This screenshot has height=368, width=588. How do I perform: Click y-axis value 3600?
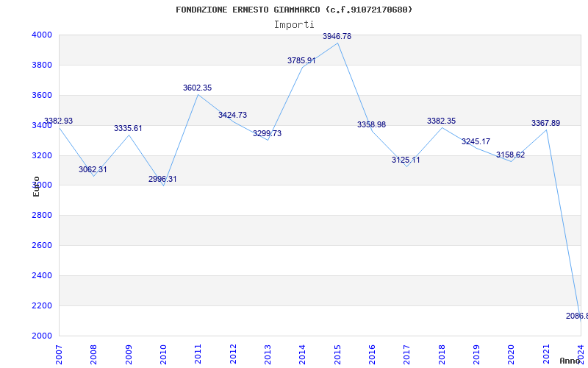click(x=43, y=95)
